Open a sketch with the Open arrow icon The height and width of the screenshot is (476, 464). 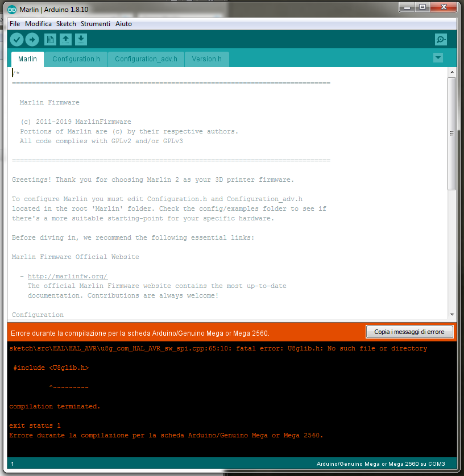point(65,39)
